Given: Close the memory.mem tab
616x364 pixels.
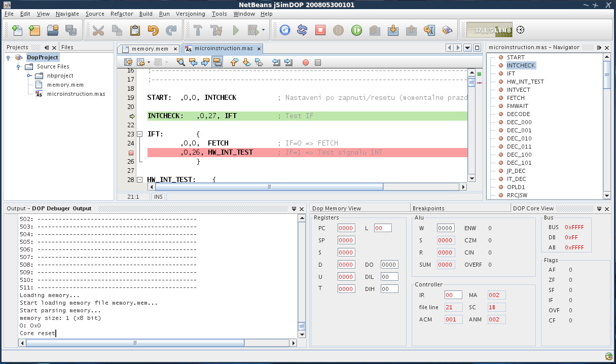Looking at the screenshot, I should click(175, 49).
